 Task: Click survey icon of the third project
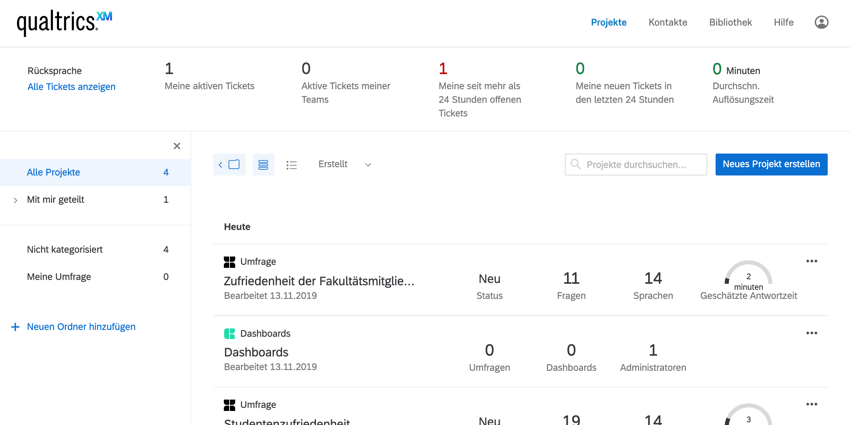point(229,405)
